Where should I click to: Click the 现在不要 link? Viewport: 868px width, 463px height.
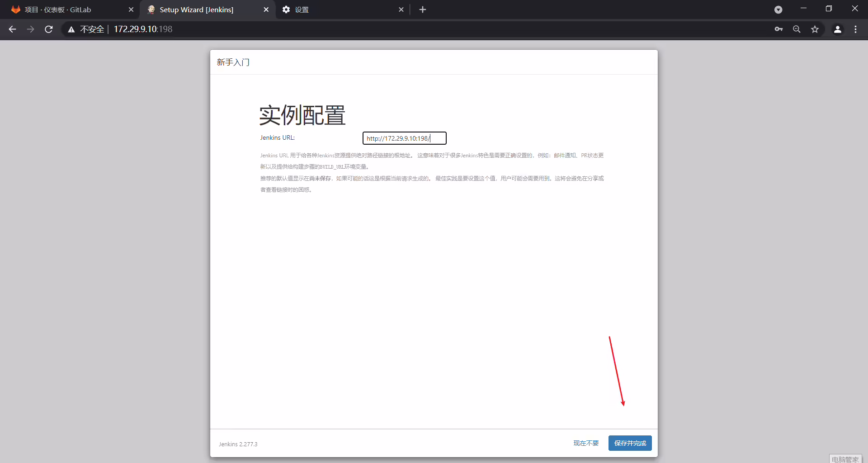click(586, 443)
